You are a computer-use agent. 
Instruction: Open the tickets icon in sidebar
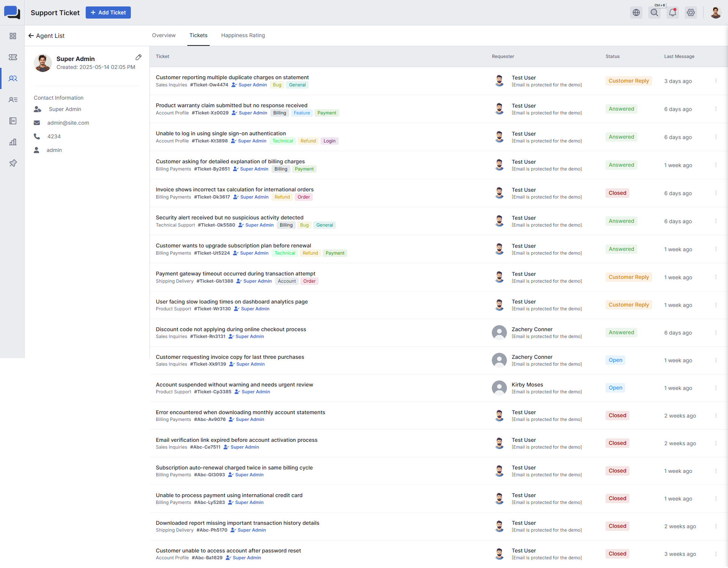(13, 57)
